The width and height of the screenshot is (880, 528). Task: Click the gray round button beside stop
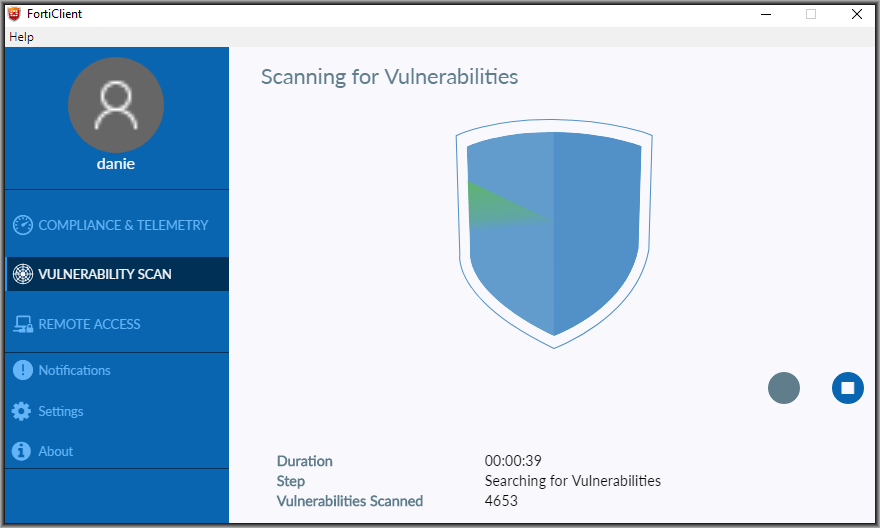click(x=783, y=388)
